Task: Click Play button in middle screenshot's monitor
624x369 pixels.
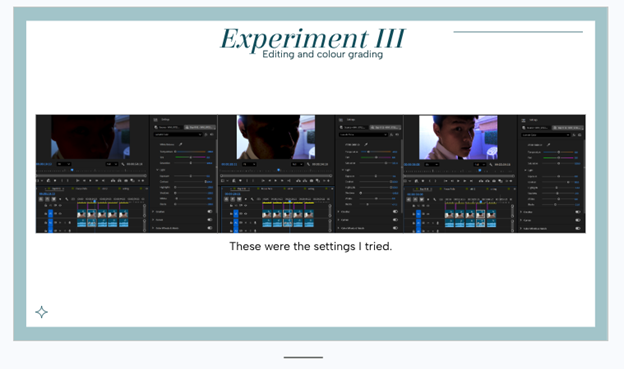Action: (276, 181)
